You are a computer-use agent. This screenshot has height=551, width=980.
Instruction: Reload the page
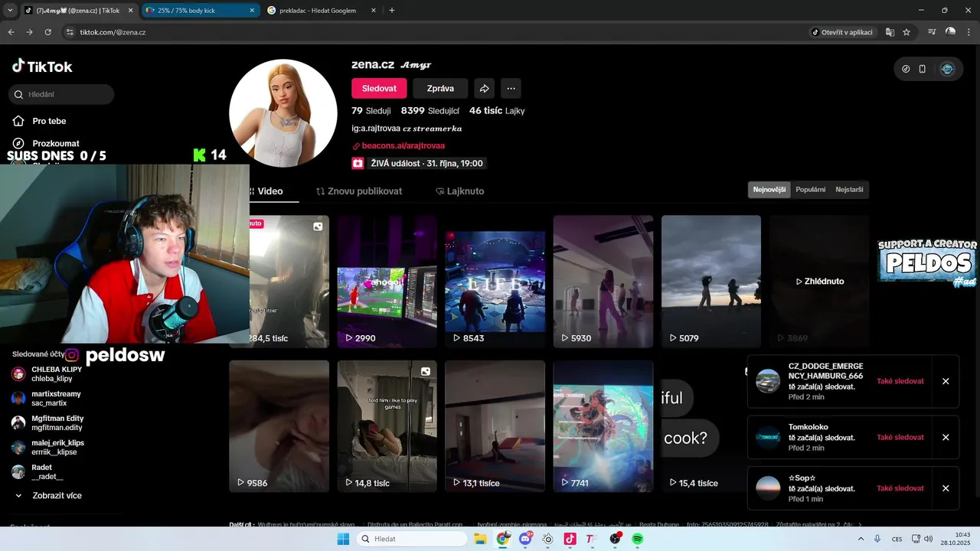tap(48, 32)
